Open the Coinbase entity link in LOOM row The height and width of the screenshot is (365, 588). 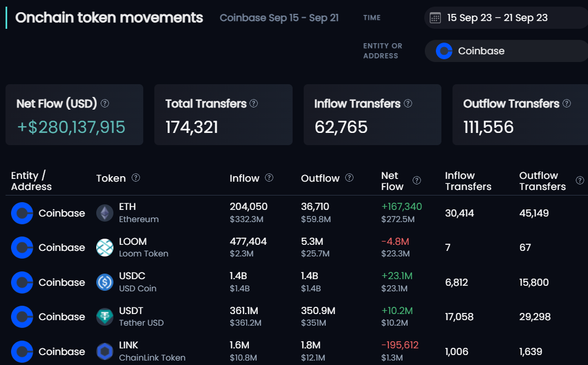[62, 248]
